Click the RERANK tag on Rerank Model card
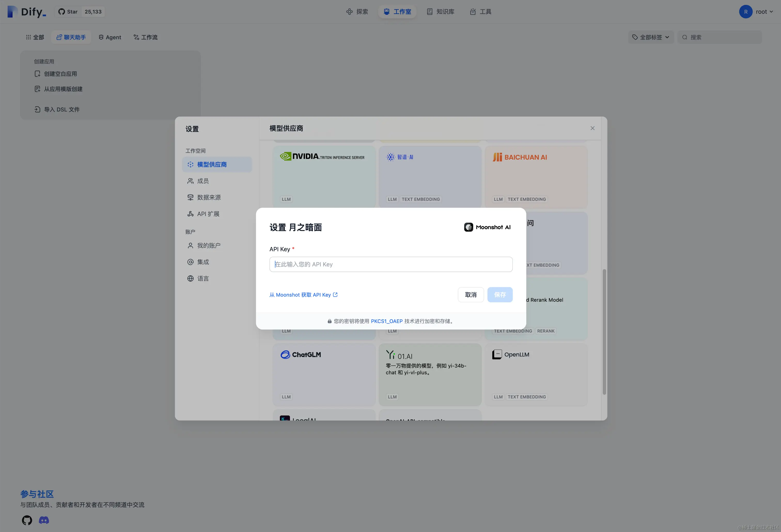This screenshot has width=781, height=532. [x=546, y=331]
